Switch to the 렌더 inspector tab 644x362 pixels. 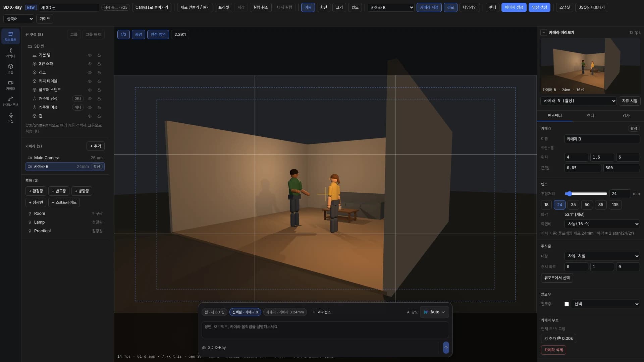tap(590, 116)
